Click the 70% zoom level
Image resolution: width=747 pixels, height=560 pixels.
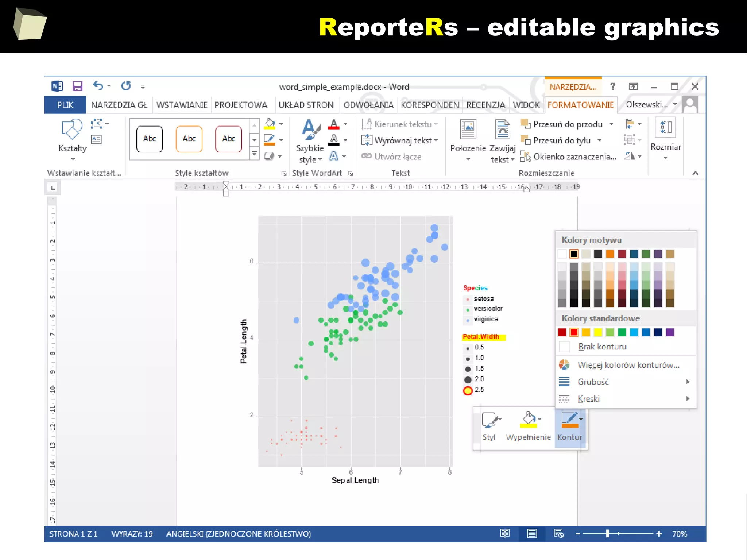point(680,534)
